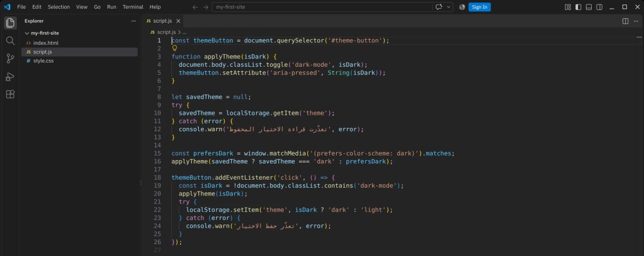Click the 'querySelector' call on line 1
Screen dimensions: 644x256
coord(301,41)
